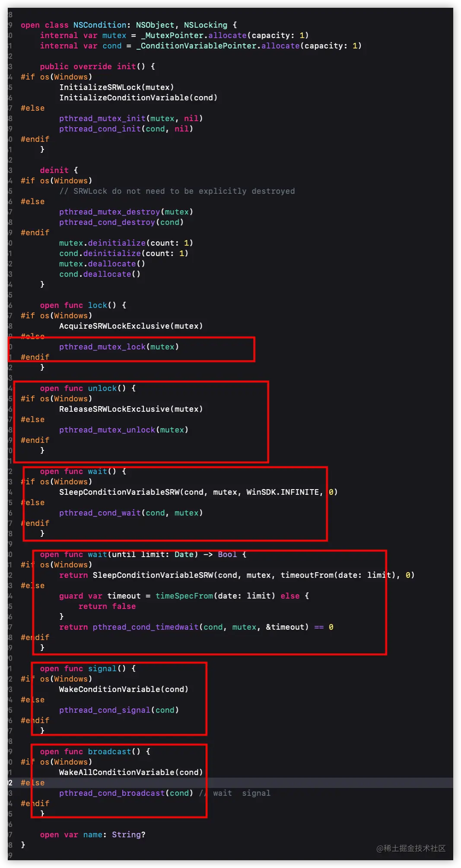Select the cond.deinitialize(count: 1) line

pos(124,253)
